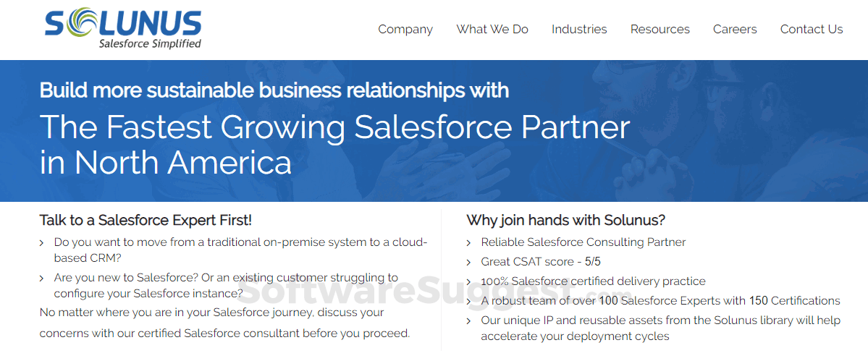Viewport: 868px width, 361px height.
Task: Click the chevron beside Reliable Salesforce Consulting Partner
Action: click(x=469, y=243)
